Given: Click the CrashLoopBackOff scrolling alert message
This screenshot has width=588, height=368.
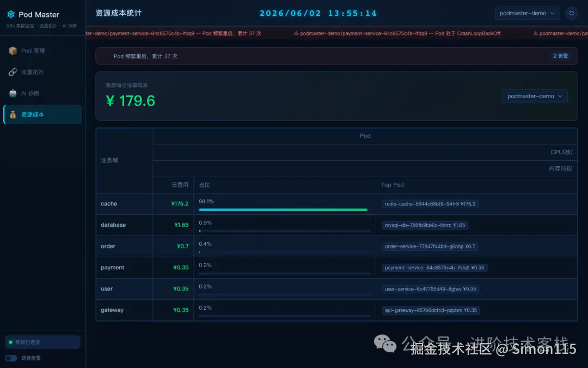Looking at the screenshot, I should pyautogui.click(x=397, y=33).
